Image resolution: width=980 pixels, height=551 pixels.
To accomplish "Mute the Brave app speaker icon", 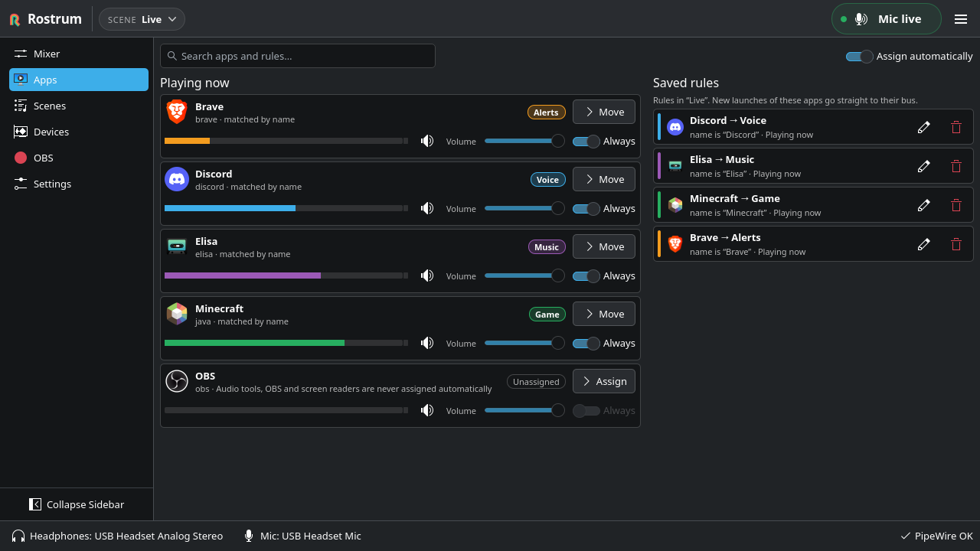I will click(x=427, y=141).
